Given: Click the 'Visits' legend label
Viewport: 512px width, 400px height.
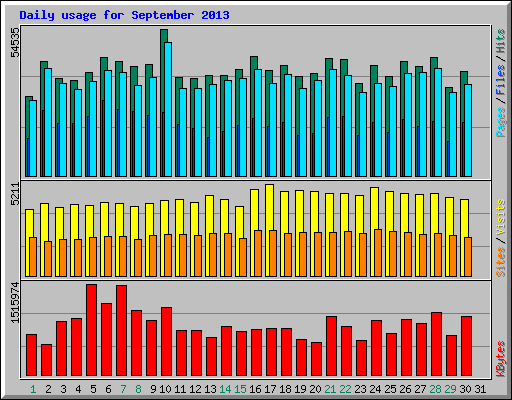Looking at the screenshot, I should pos(500,217).
